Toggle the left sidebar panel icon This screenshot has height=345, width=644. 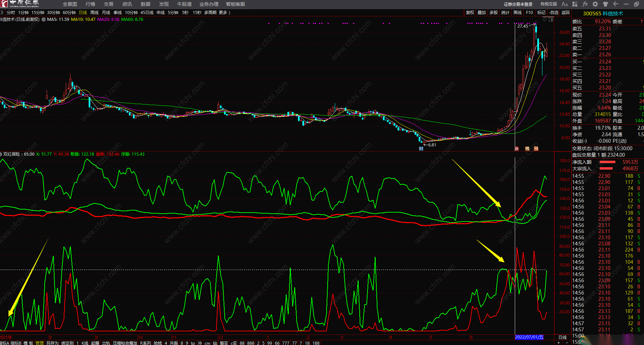(2, 13)
